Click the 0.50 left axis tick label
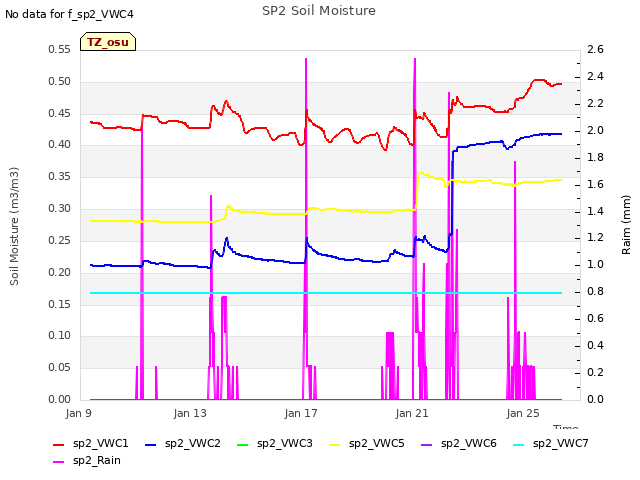 [x=60, y=81]
